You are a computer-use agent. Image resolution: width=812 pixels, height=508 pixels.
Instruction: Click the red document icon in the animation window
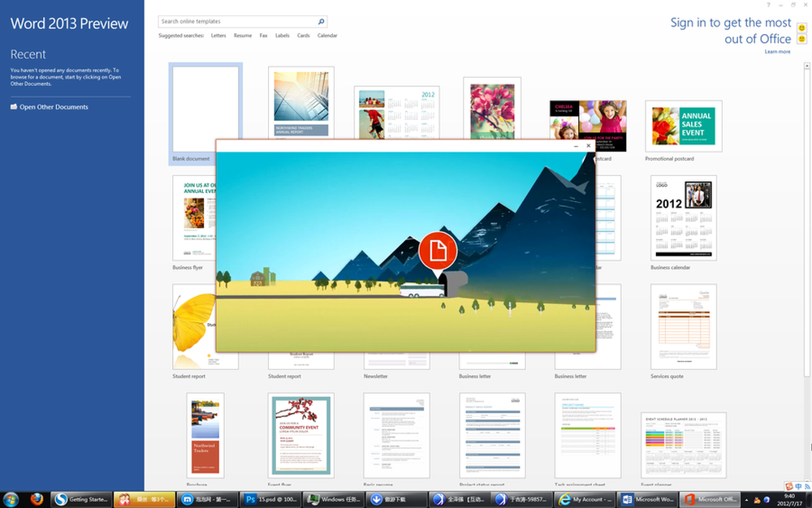coord(438,251)
